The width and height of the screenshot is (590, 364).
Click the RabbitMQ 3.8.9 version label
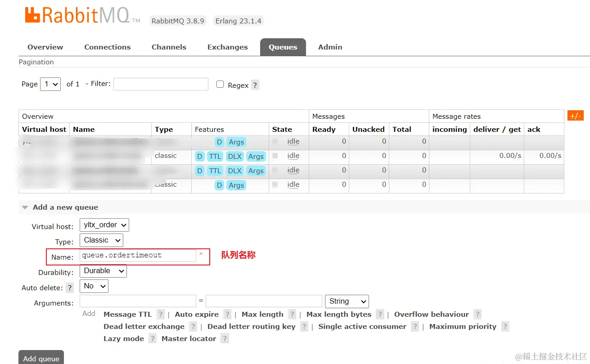click(x=178, y=21)
